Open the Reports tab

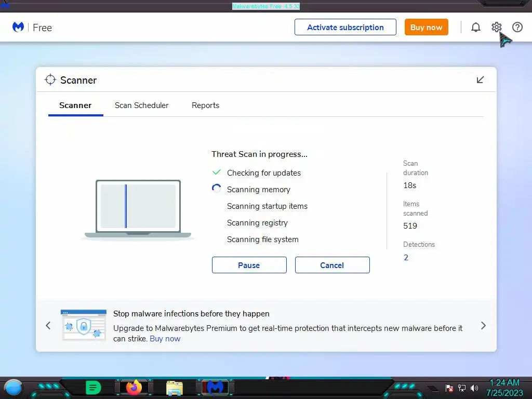[x=205, y=105]
